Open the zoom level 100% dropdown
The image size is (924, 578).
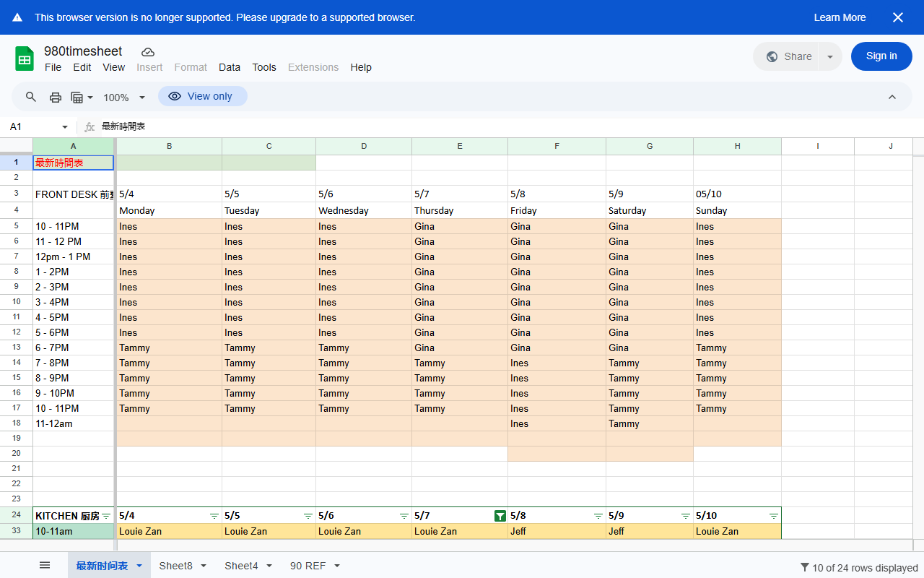124,97
